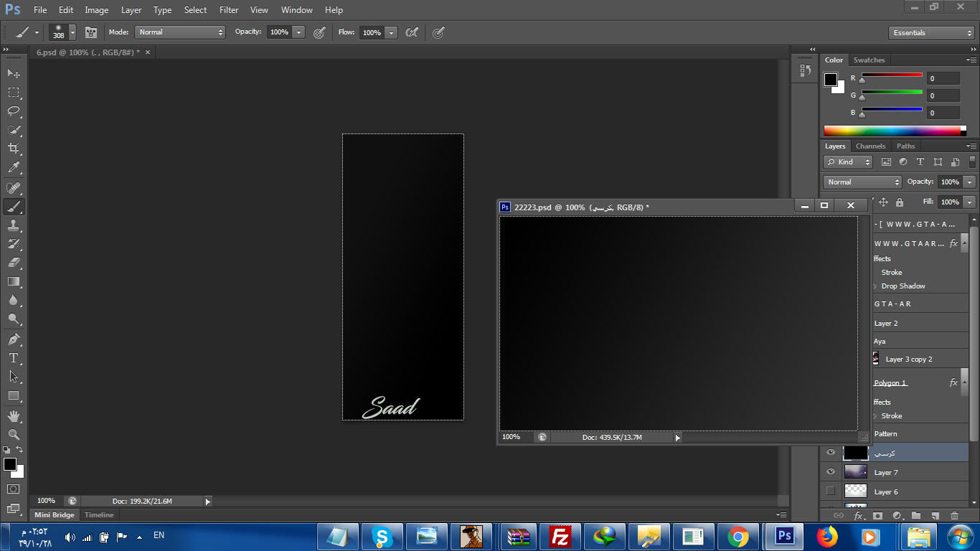Choose the Horizontal Type tool
The width and height of the screenshot is (980, 551).
[14, 358]
